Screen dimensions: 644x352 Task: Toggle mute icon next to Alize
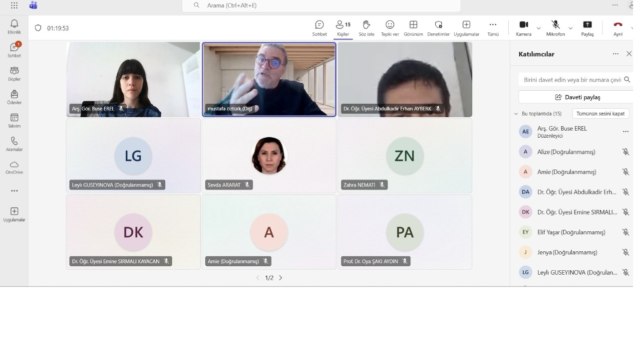coord(626,152)
